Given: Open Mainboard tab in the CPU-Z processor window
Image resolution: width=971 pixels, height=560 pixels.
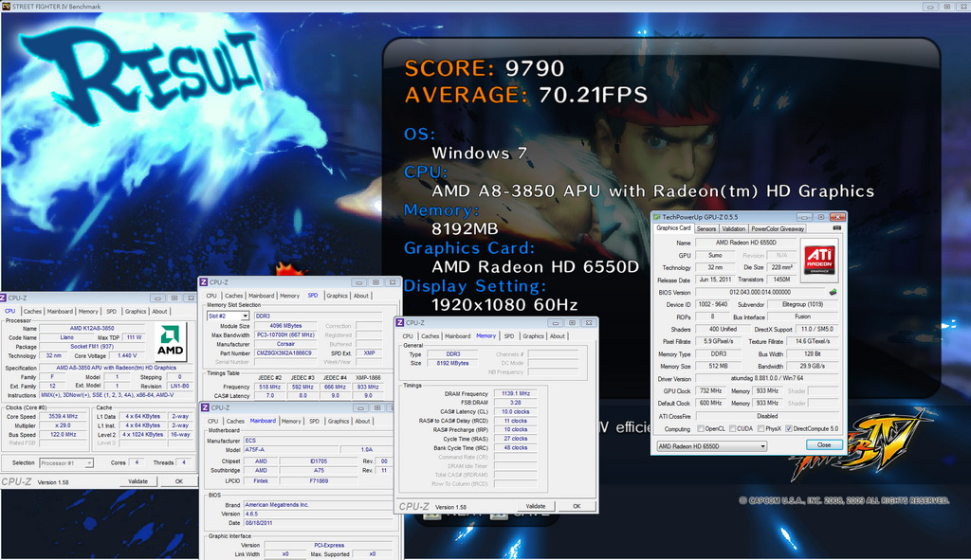Looking at the screenshot, I should tap(60, 311).
